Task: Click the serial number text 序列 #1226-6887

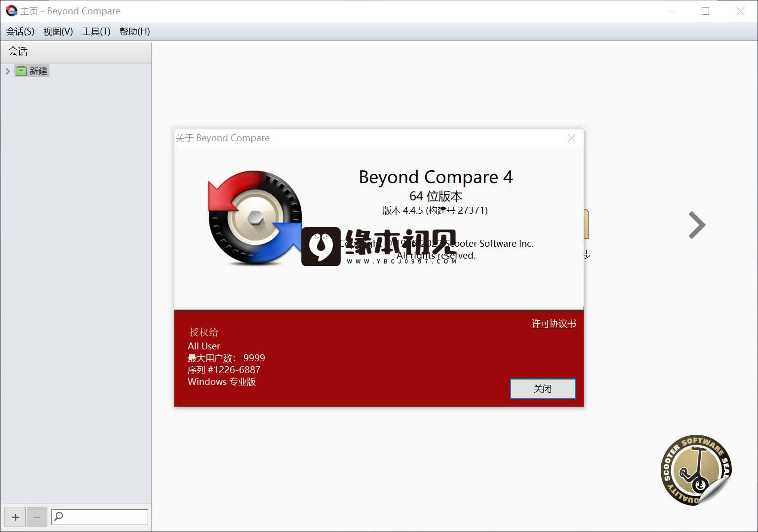Action: tap(224, 370)
